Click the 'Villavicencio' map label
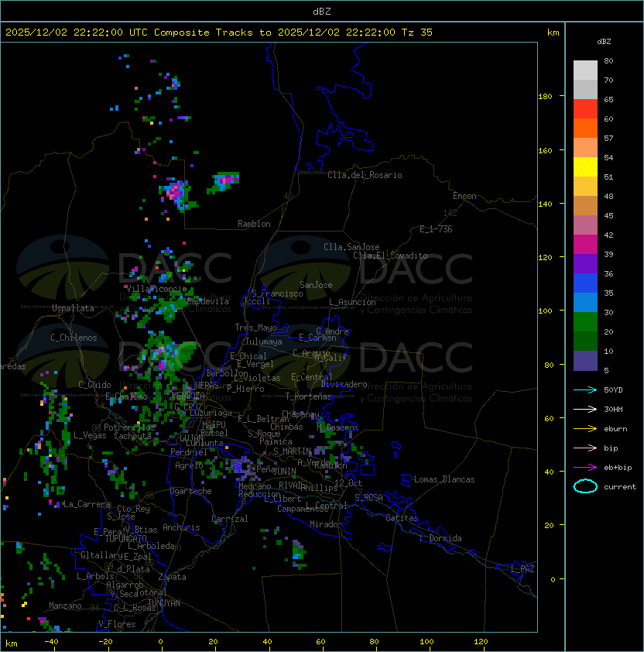 (156, 289)
